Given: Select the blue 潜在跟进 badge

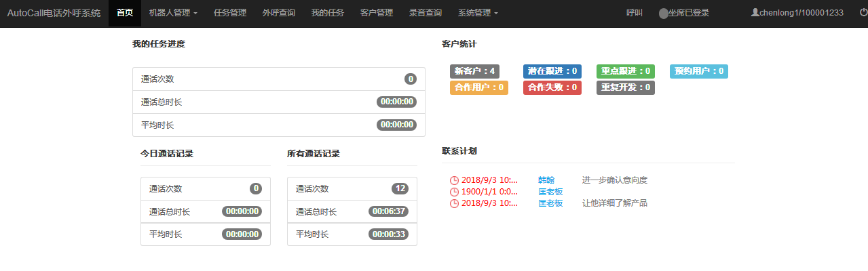Looking at the screenshot, I should click(552, 71).
